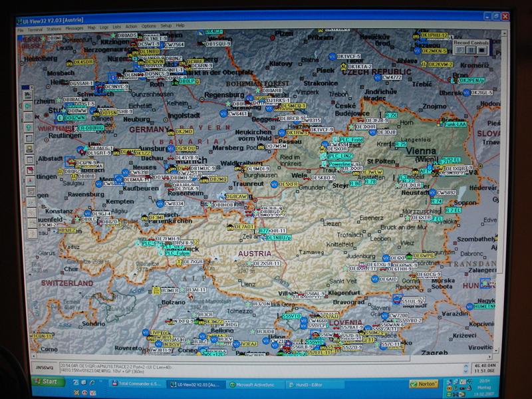Image resolution: width=532 pixels, height=399 pixels.
Task: Switch to Microsoft ActiveSync in the taskbar
Action: coord(257,385)
